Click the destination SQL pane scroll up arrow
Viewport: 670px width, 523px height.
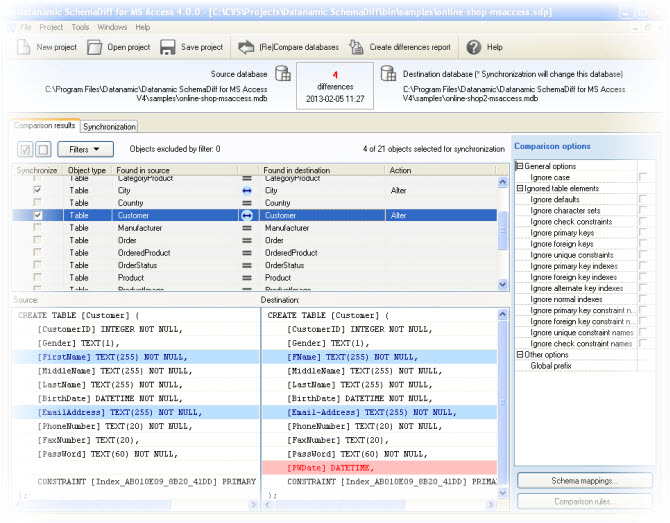point(502,314)
